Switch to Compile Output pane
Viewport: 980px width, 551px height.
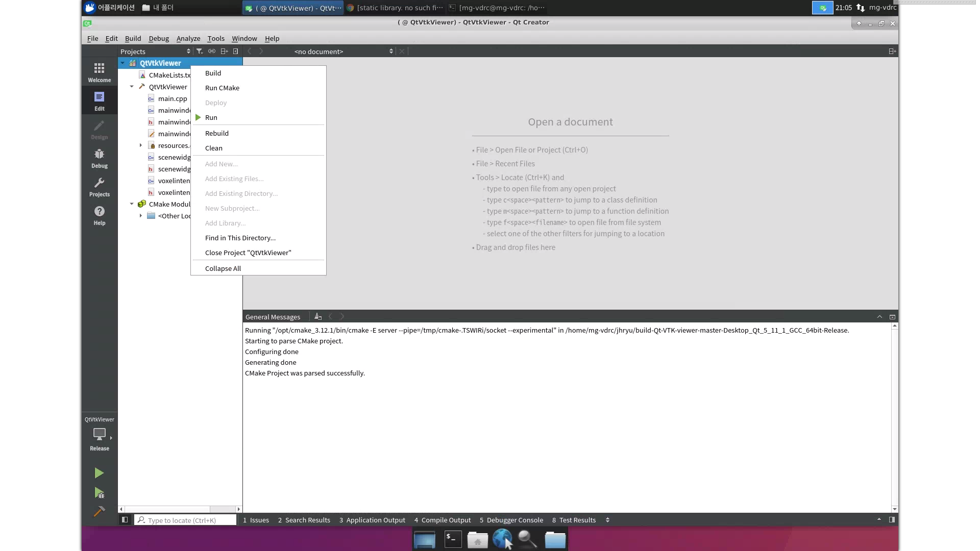[x=443, y=520]
